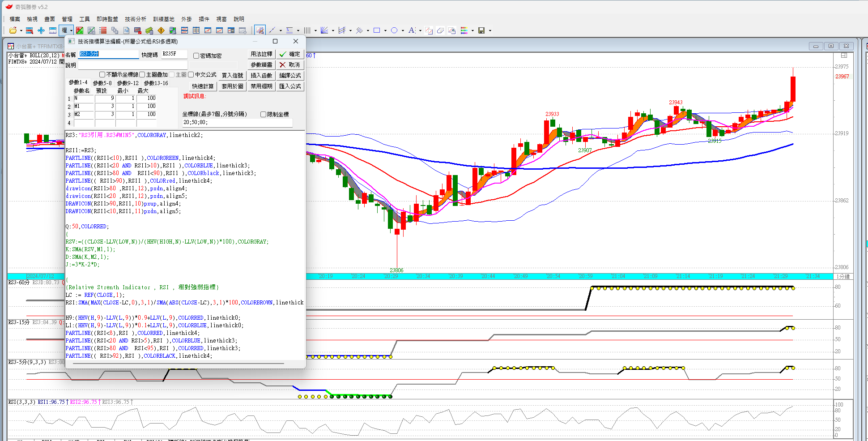Click the 坐標線 field with 20;50;80;
The height and width of the screenshot is (441, 868).
(x=237, y=122)
